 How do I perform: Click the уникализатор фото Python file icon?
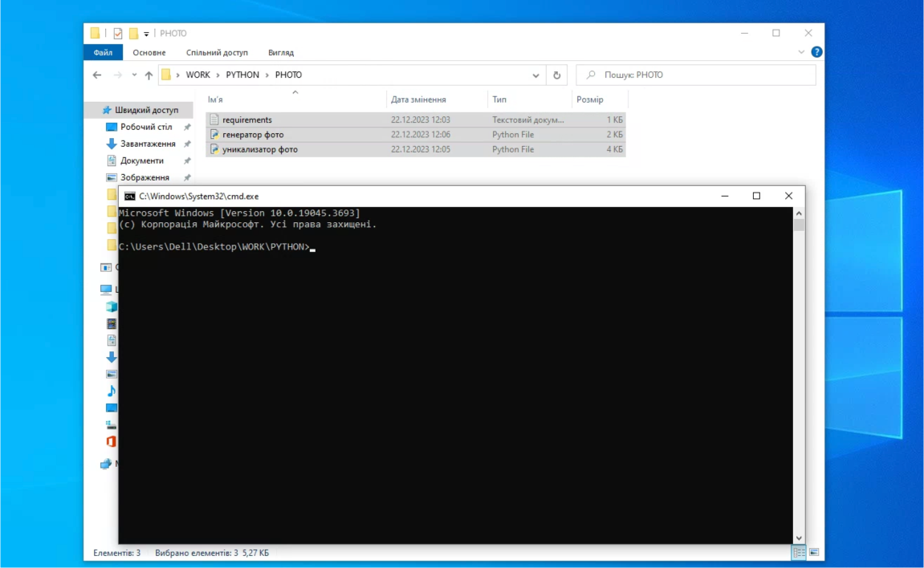pos(214,149)
